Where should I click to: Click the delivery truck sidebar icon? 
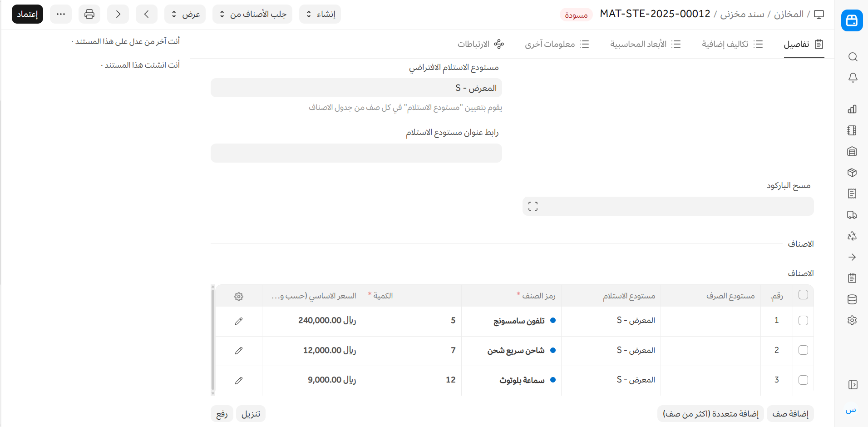[x=852, y=215]
